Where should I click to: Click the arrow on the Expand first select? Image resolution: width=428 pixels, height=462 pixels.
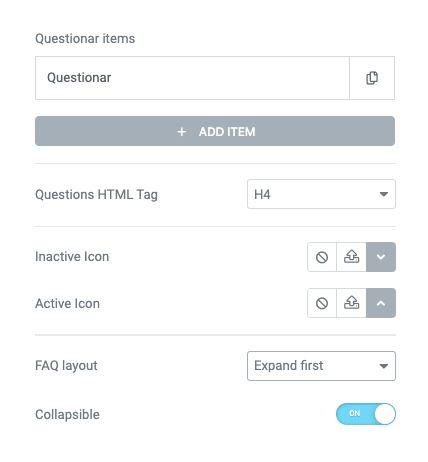pos(384,366)
